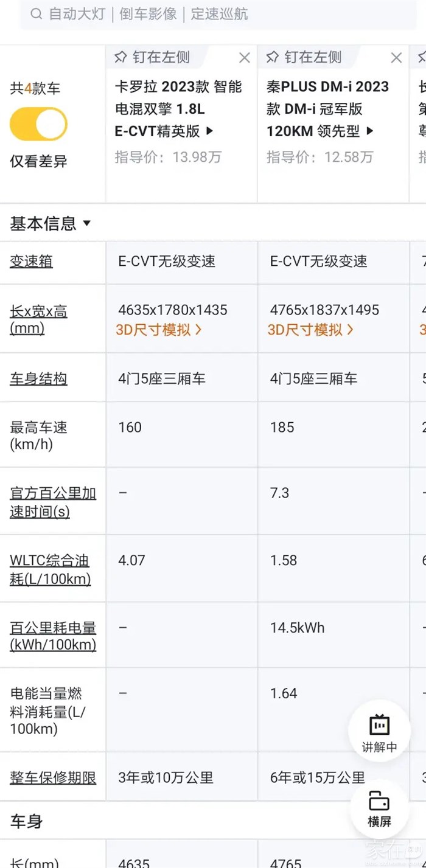Open the 百公里耗电量 term explanation
The height and width of the screenshot is (868, 426).
click(x=53, y=636)
